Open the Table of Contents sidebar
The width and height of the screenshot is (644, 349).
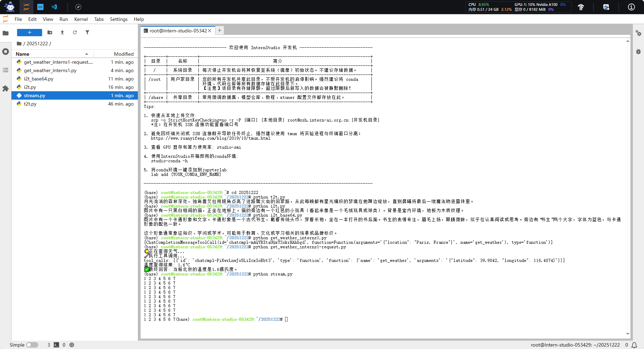click(6, 70)
